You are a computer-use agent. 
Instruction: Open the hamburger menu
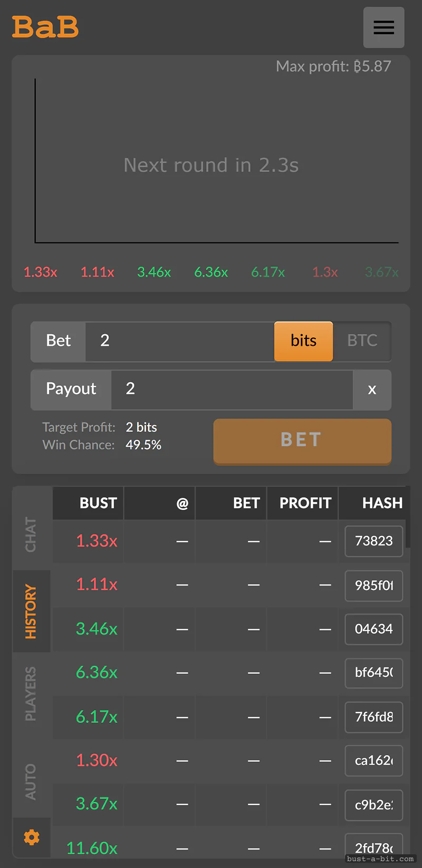(384, 27)
